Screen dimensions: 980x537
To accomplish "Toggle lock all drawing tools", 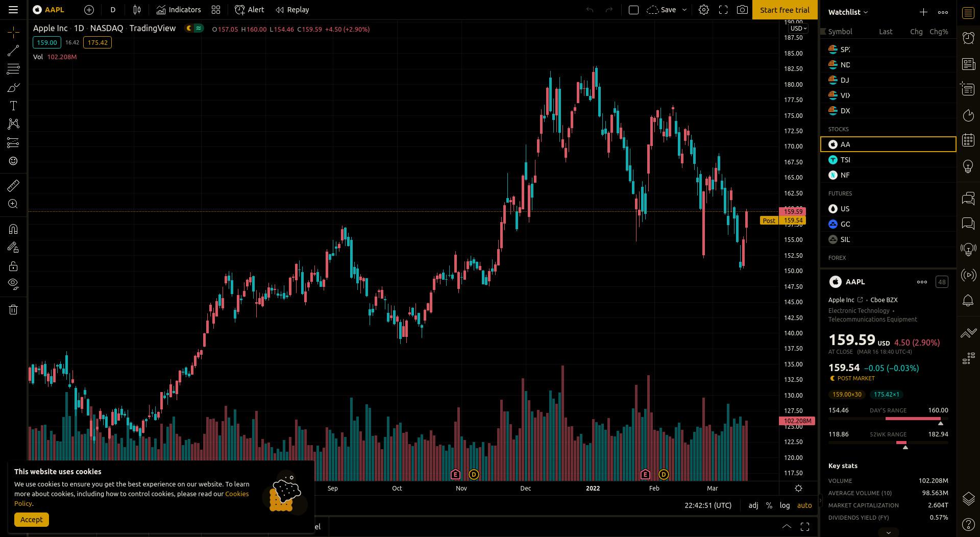I will pos(13,266).
